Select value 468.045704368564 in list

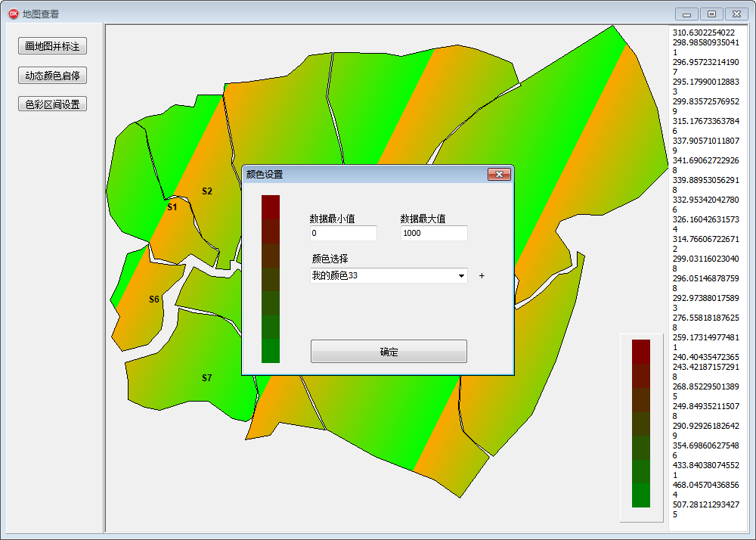(706, 490)
